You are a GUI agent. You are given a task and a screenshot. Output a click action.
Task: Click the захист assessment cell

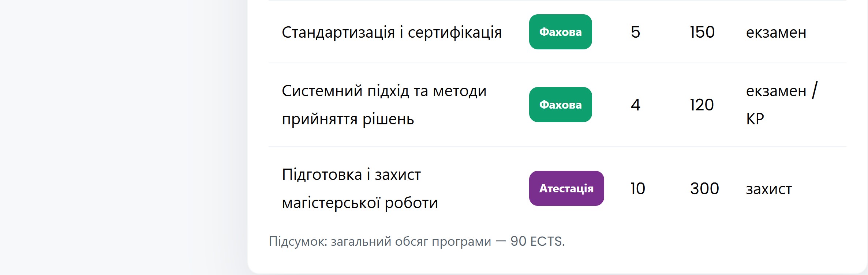tap(768, 189)
